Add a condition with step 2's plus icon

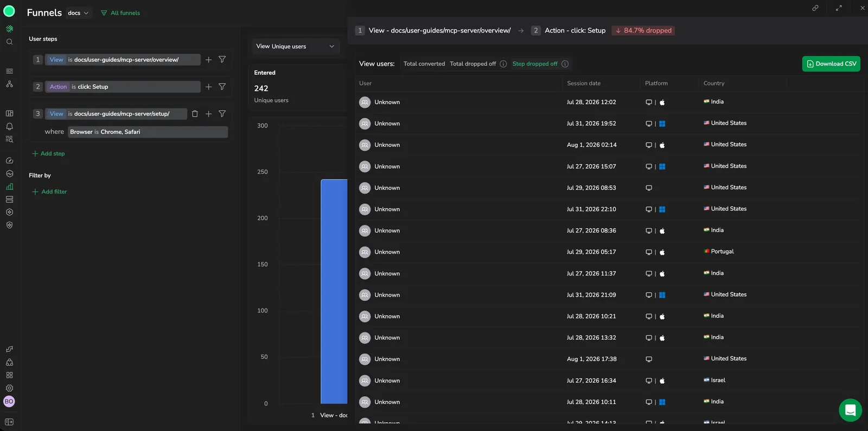click(x=208, y=87)
